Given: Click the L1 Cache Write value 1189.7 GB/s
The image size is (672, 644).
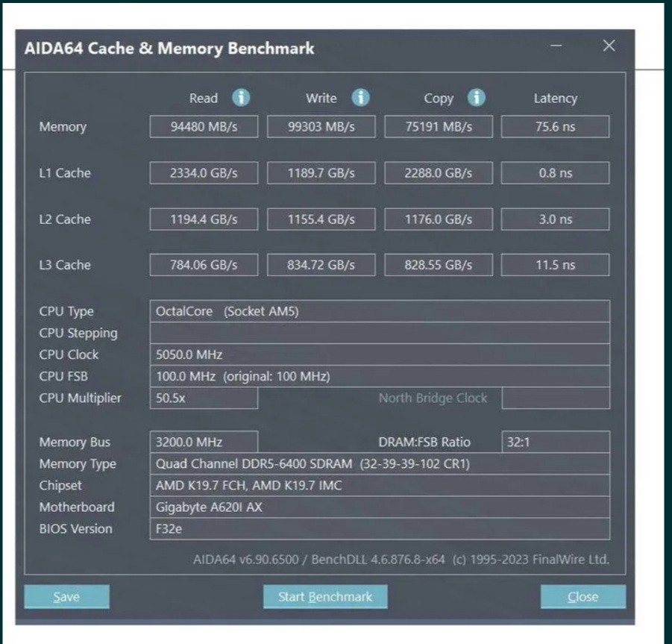Looking at the screenshot, I should click(x=321, y=173).
